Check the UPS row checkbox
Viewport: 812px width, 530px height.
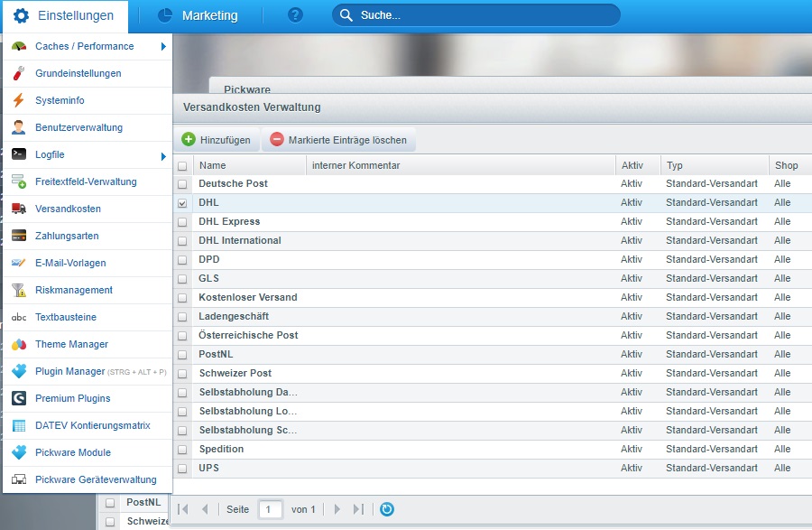point(182,469)
